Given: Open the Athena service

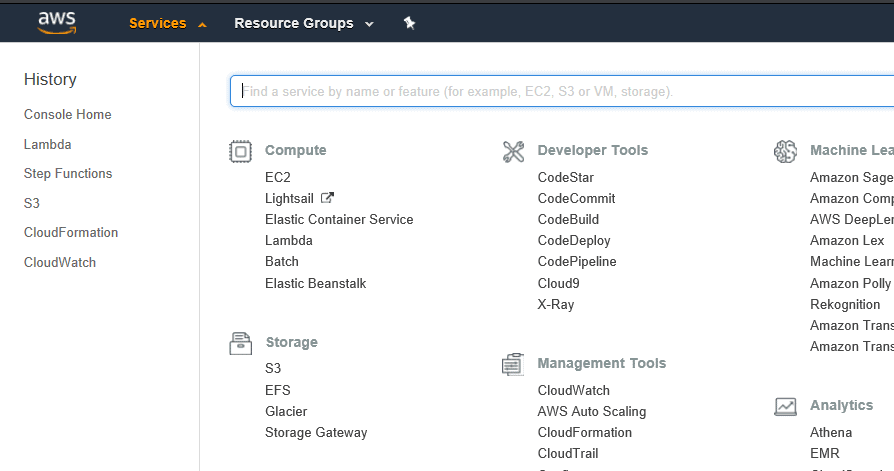Looking at the screenshot, I should (x=831, y=432).
